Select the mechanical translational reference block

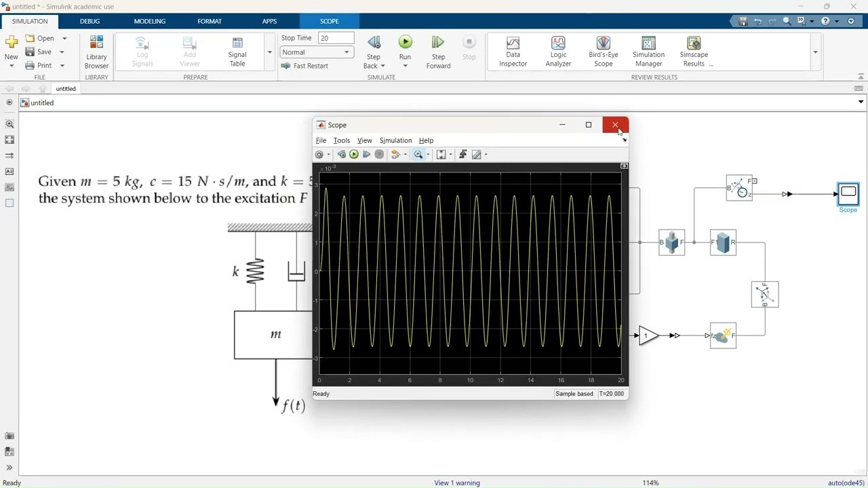pyautogui.click(x=765, y=294)
